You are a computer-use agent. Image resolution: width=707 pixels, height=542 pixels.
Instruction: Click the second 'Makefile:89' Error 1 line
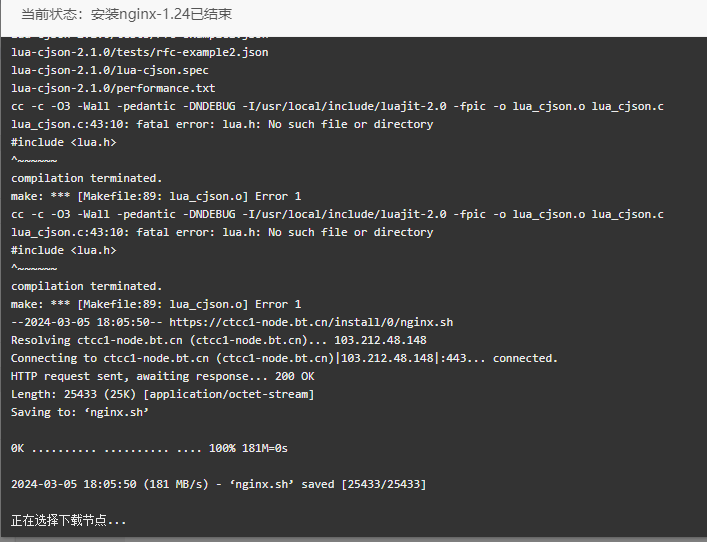[156, 304]
